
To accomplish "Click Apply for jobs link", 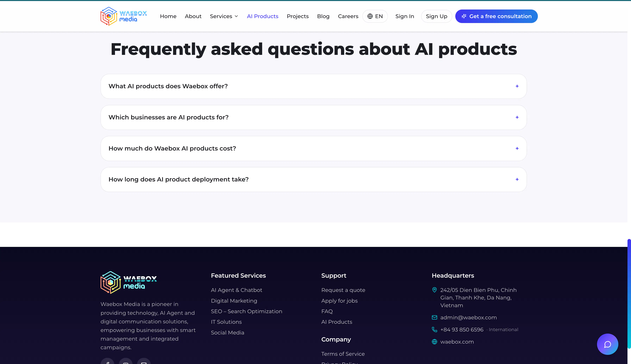I will tap(339, 301).
